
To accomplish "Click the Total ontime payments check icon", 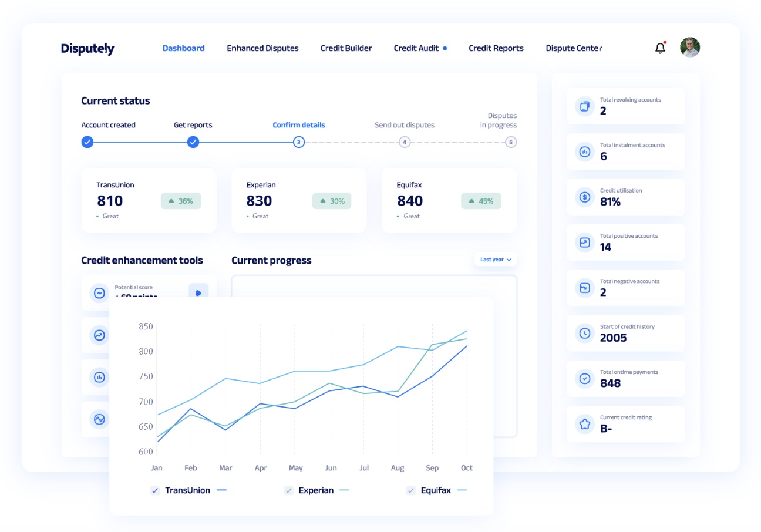I will [585, 379].
